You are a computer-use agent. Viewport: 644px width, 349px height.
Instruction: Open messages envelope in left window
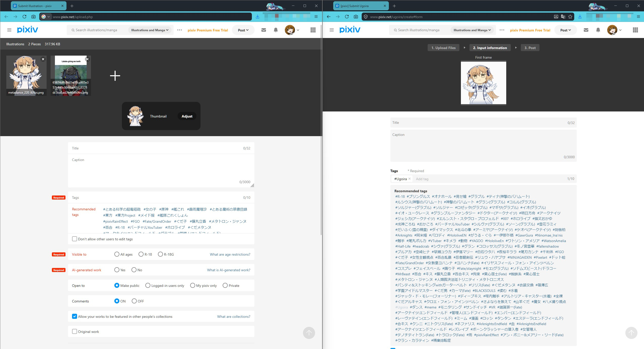click(x=264, y=30)
